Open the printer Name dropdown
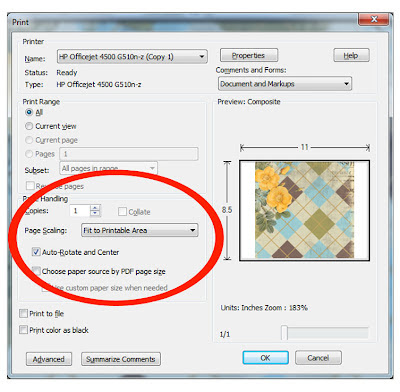 tap(132, 57)
